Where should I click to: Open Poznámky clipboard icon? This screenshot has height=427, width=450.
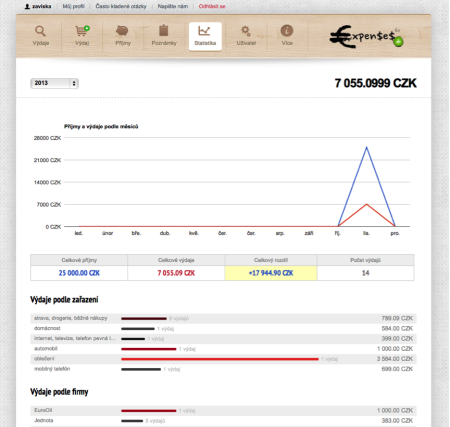164,31
